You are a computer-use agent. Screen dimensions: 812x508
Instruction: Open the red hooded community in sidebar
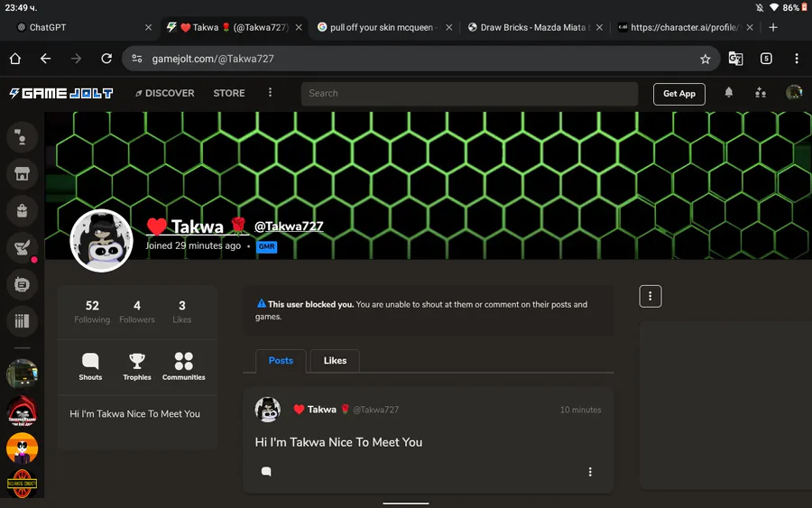point(22,411)
